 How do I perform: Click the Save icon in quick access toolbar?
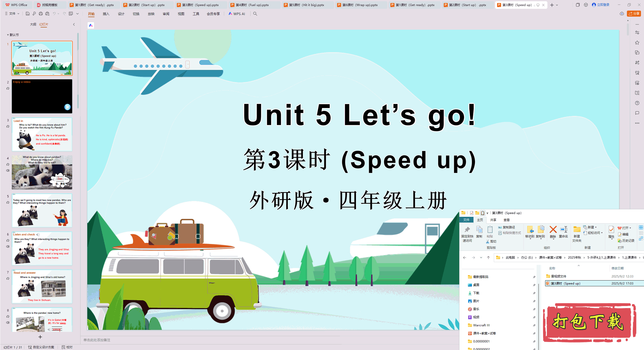(x=27, y=14)
